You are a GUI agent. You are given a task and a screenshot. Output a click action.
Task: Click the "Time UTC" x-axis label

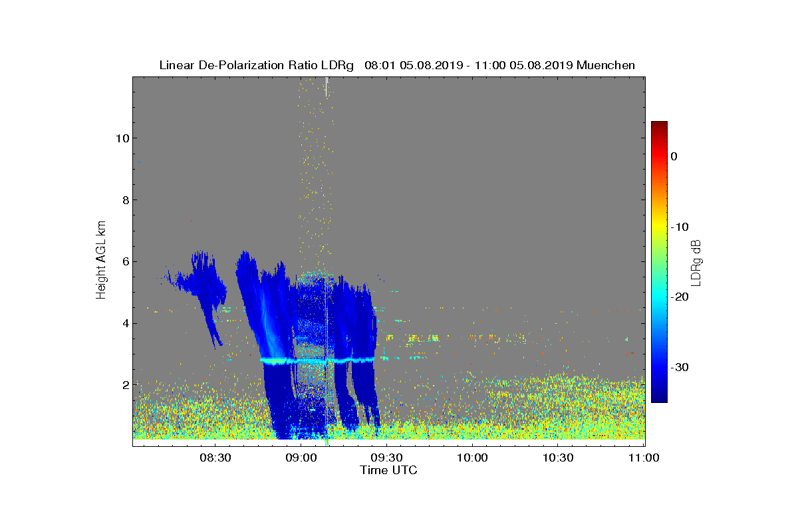389,470
